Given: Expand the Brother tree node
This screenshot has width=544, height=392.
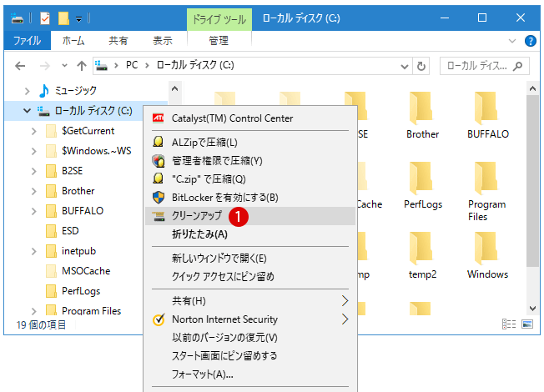Looking at the screenshot, I should tap(33, 191).
